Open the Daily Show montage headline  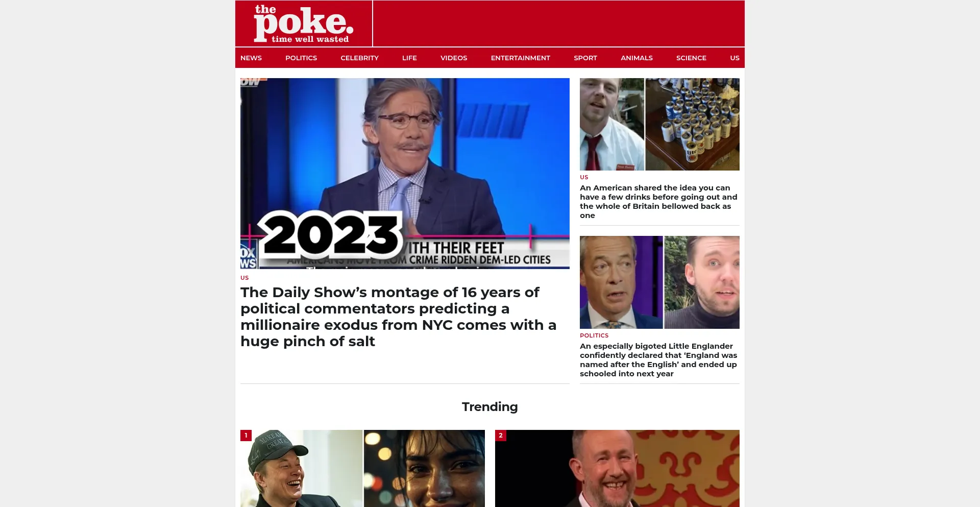[398, 317]
